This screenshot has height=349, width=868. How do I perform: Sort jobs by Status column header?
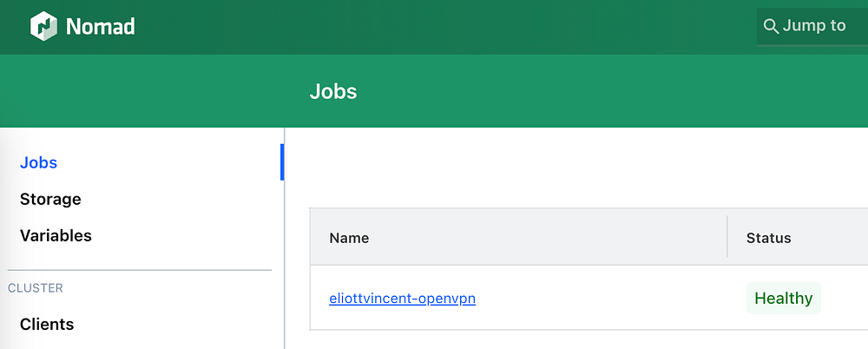tap(768, 237)
